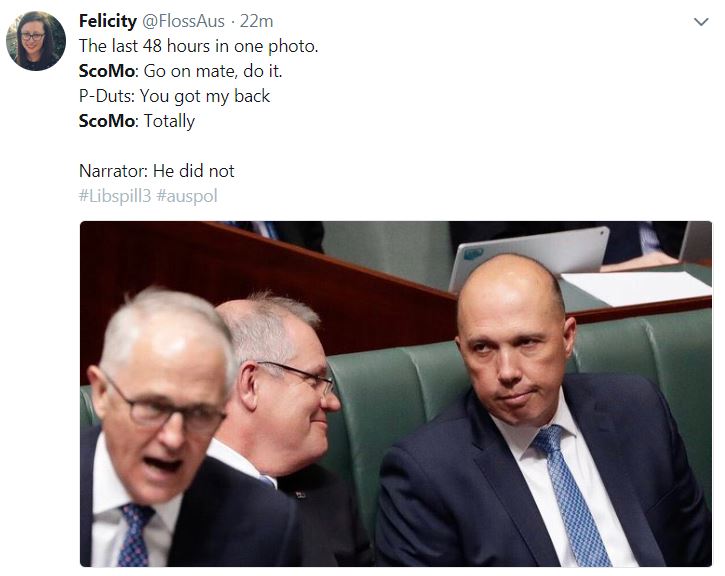The image size is (725, 576).
Task: Open the attached parliament photo
Action: coord(396,394)
